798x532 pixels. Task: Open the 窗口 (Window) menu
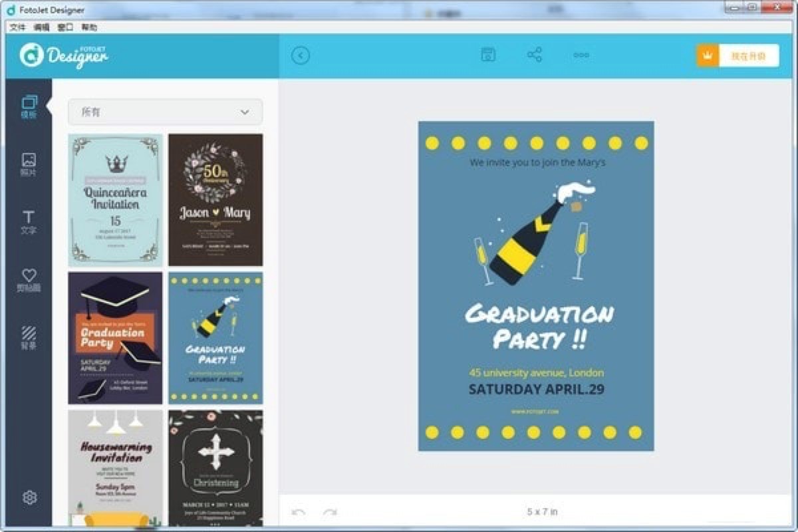(x=64, y=26)
